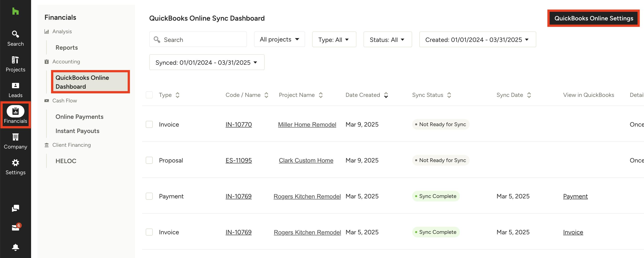Select the checkbox for invoice IN-10770
Image resolution: width=644 pixels, height=258 pixels.
(x=149, y=124)
